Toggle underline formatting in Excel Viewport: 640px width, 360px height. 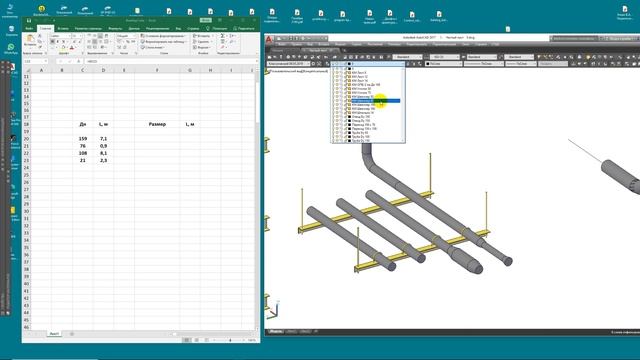63,42
